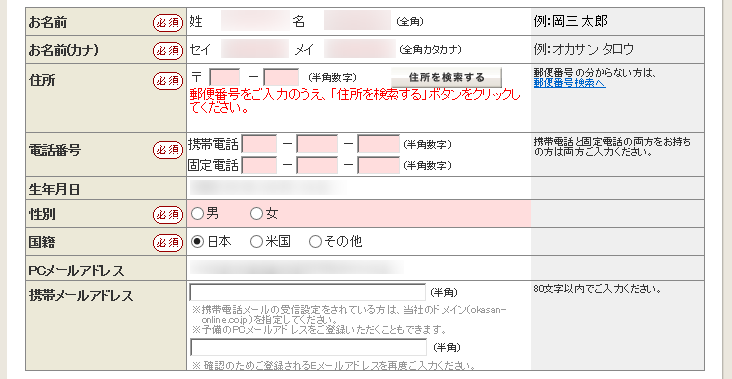Click the 必須 badge beside お名前
Viewport: 732px width, 379px height.
(168, 22)
